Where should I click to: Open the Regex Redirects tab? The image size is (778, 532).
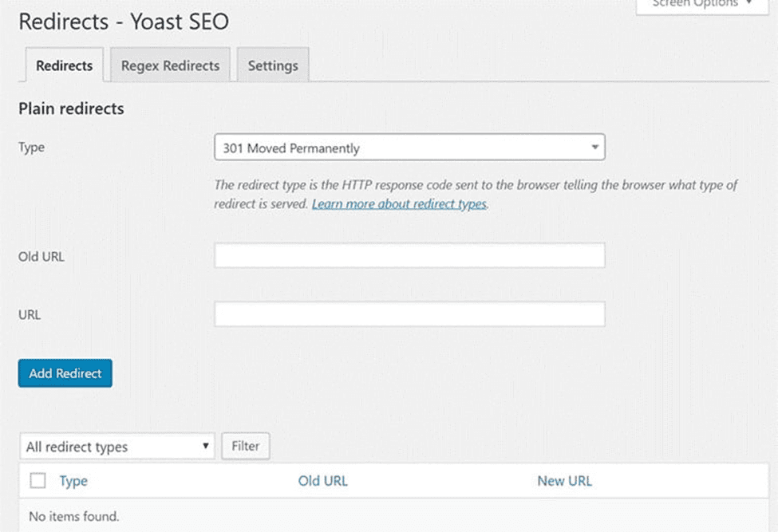click(170, 65)
